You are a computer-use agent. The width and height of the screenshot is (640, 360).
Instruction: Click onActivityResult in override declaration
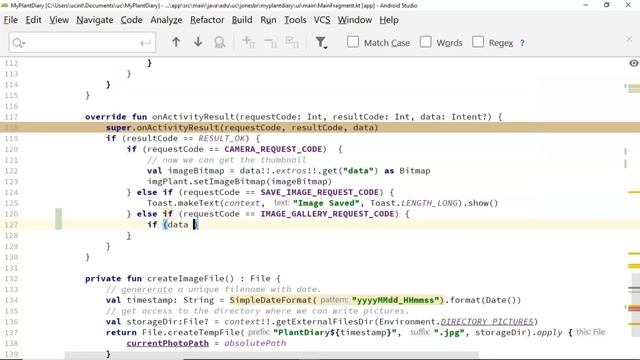[193, 117]
